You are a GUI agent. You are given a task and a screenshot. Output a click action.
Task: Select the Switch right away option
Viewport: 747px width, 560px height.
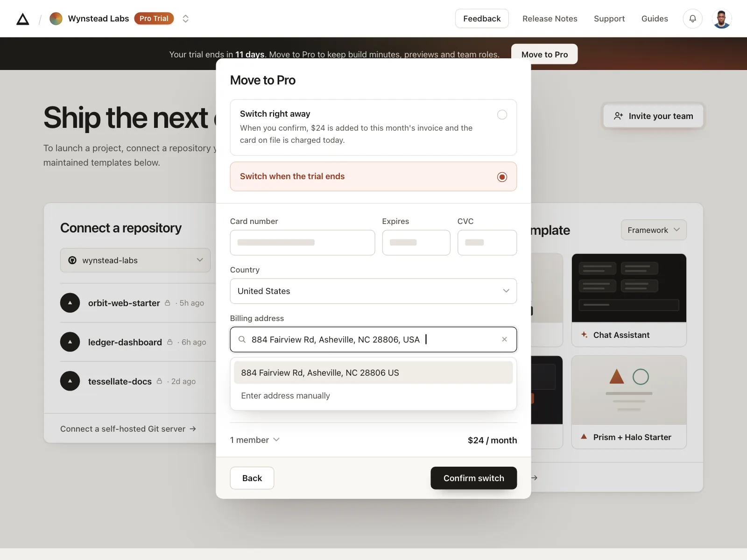373,127
